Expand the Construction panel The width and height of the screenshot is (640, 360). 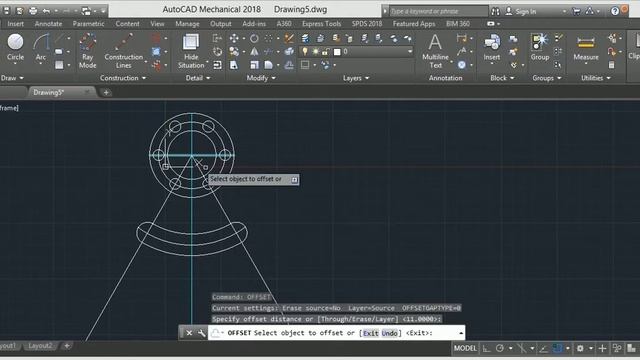point(123,78)
